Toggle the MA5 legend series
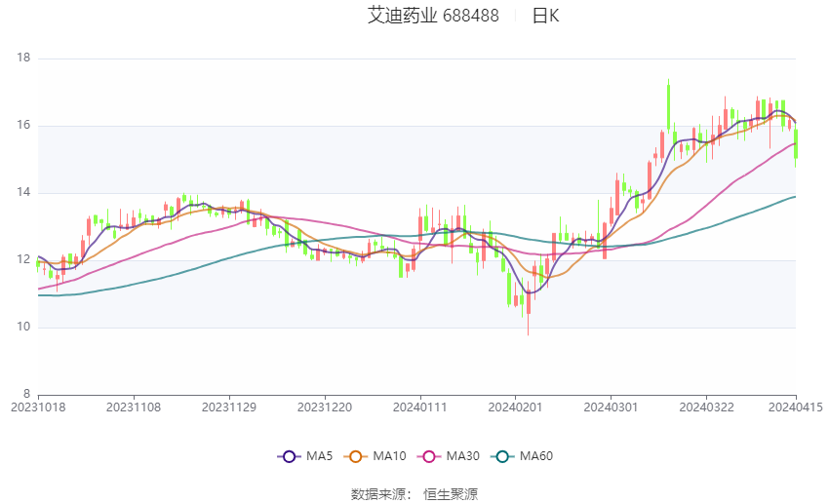This screenshot has height=504, width=829. pyautogui.click(x=305, y=456)
